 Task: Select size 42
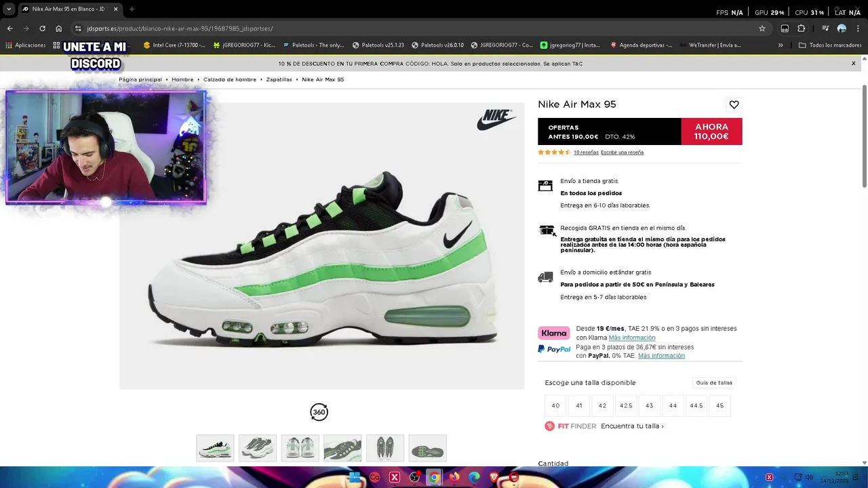tap(602, 405)
